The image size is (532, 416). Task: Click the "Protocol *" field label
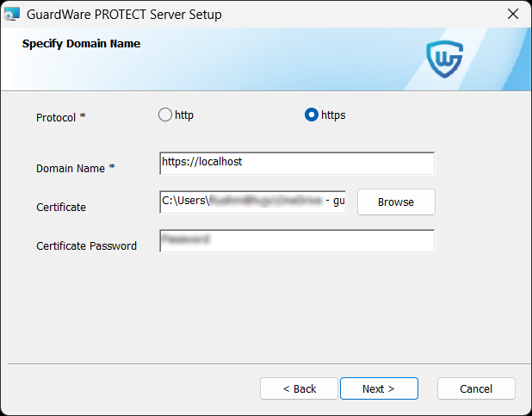(x=61, y=117)
